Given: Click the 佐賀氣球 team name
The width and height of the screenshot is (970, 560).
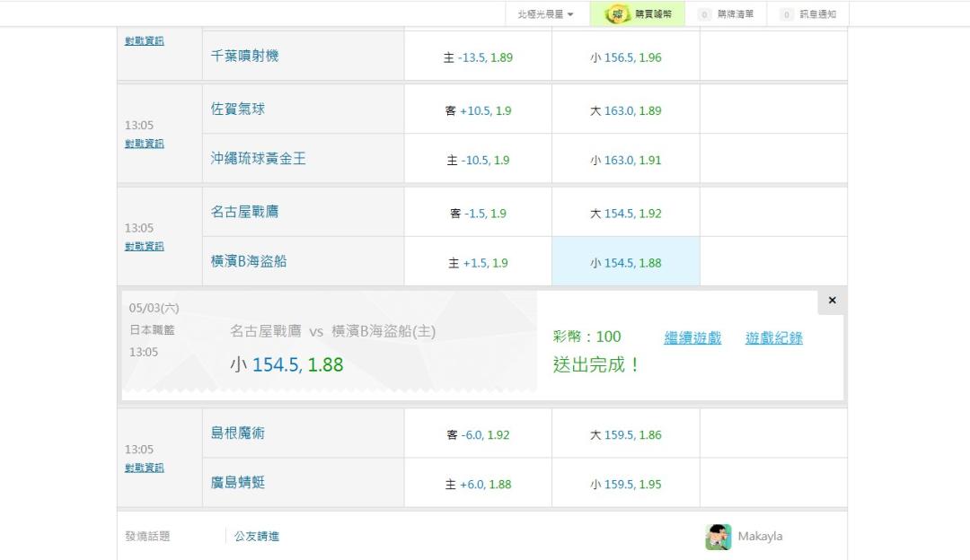Looking at the screenshot, I should (238, 109).
